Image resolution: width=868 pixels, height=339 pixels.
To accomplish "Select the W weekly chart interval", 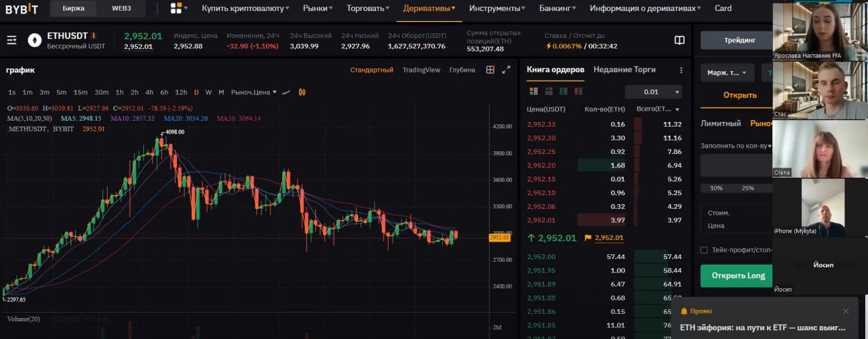I will [x=208, y=92].
